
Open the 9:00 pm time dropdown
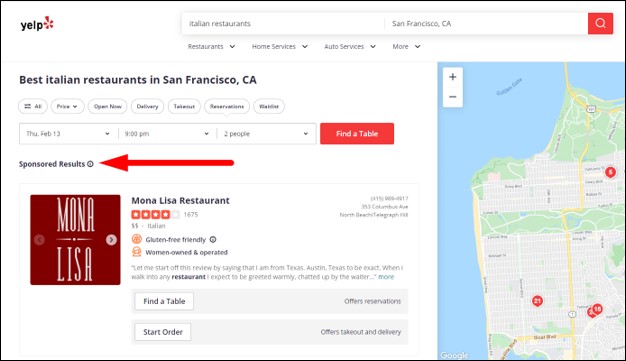[x=167, y=134]
